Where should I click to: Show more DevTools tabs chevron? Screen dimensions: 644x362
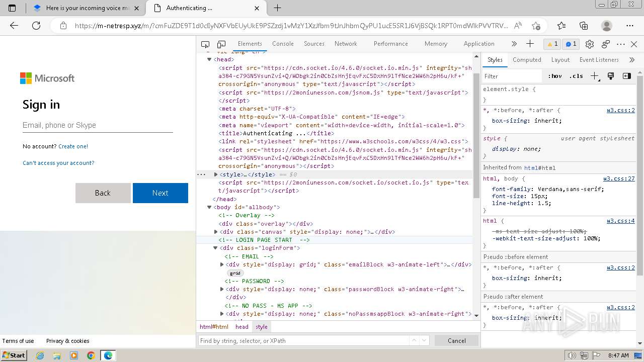point(514,44)
